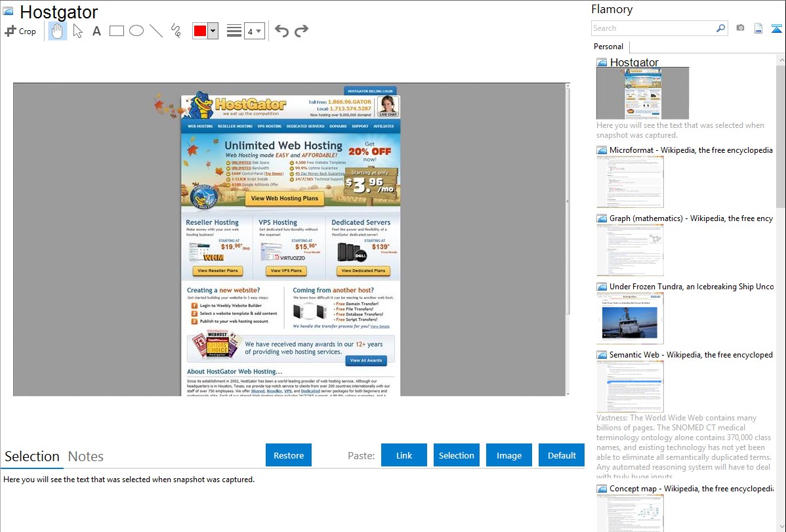Open the annotation color dropdown arrow
Image resolution: width=786 pixels, height=532 pixels.
(x=213, y=31)
